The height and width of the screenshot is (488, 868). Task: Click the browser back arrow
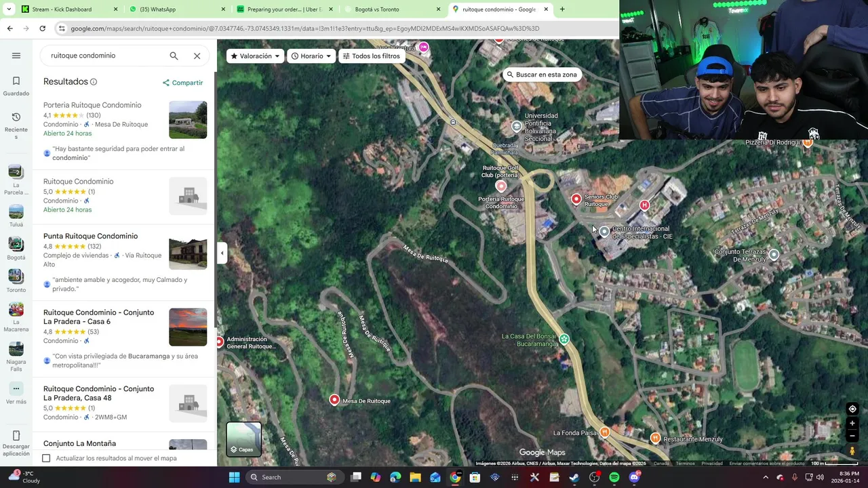pos(9,28)
